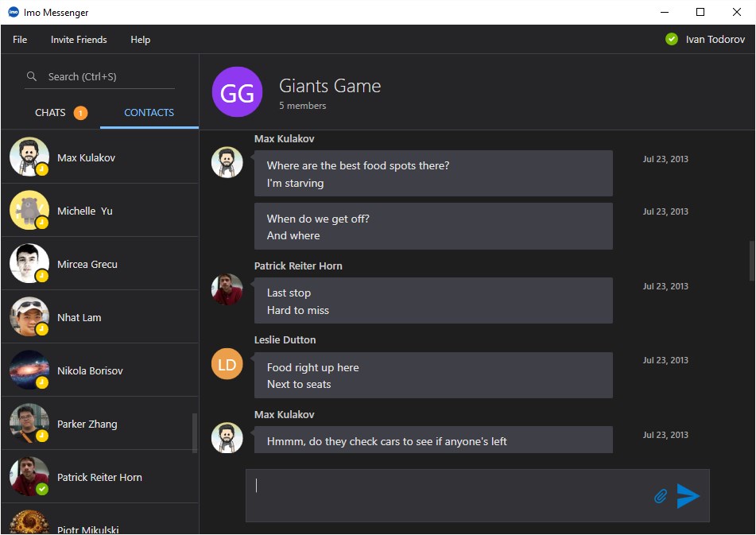This screenshot has width=756, height=535.
Task: Select Mircea Grecu from the contacts list
Action: [100, 263]
